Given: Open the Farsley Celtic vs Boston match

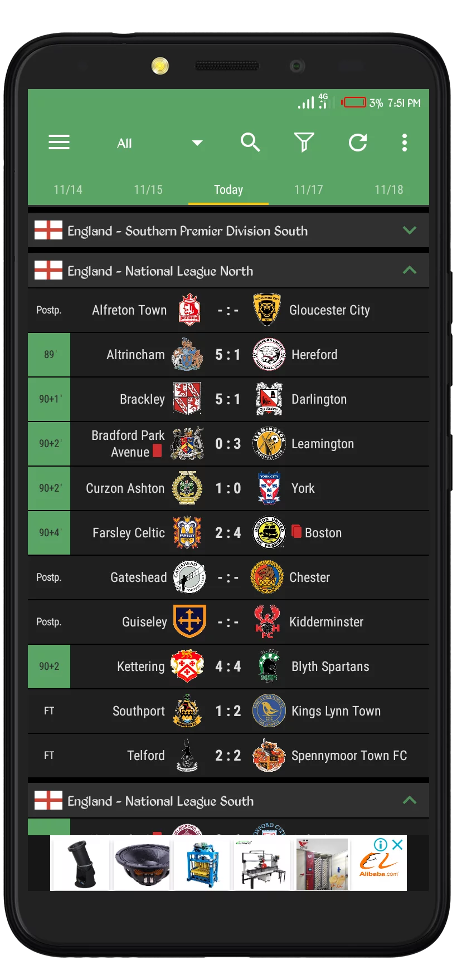Looking at the screenshot, I should click(229, 533).
